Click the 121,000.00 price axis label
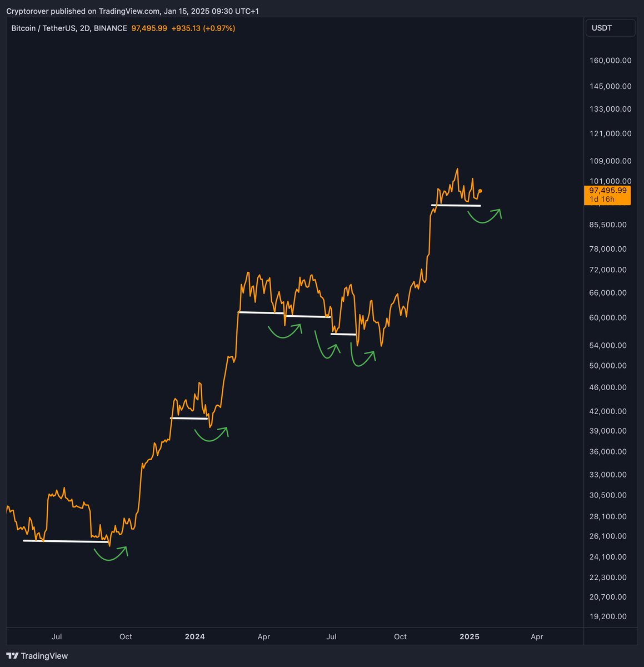Screen dimensions: 644x667 610,133
